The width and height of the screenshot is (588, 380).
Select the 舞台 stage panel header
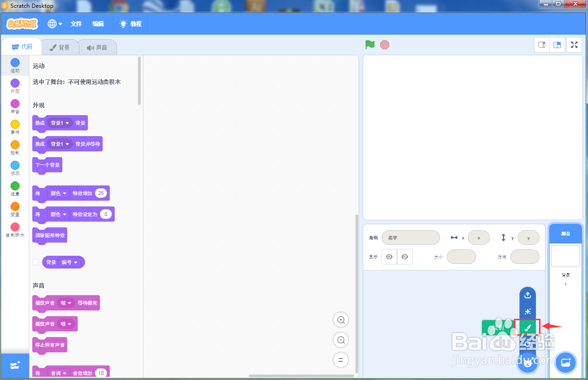566,233
